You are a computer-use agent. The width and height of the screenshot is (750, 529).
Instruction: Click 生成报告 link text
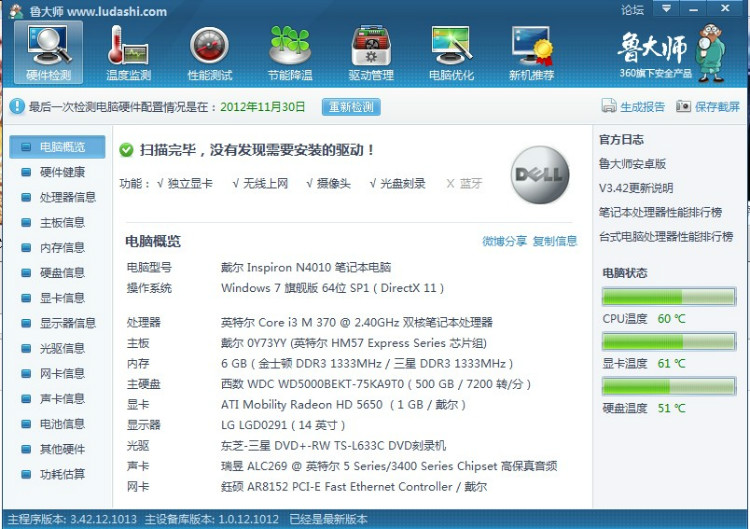click(642, 107)
